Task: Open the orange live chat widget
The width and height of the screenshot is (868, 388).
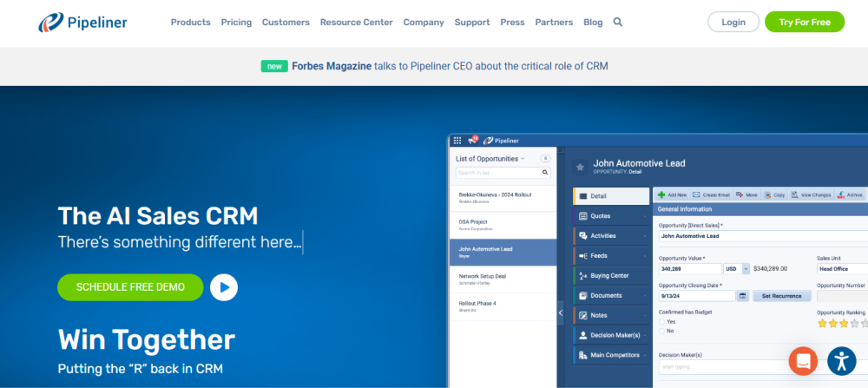Action: 803,360
